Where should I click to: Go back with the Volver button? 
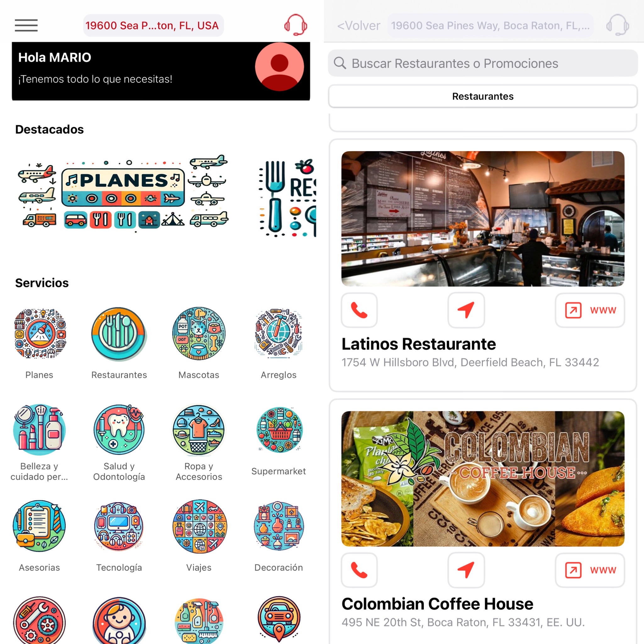[358, 26]
